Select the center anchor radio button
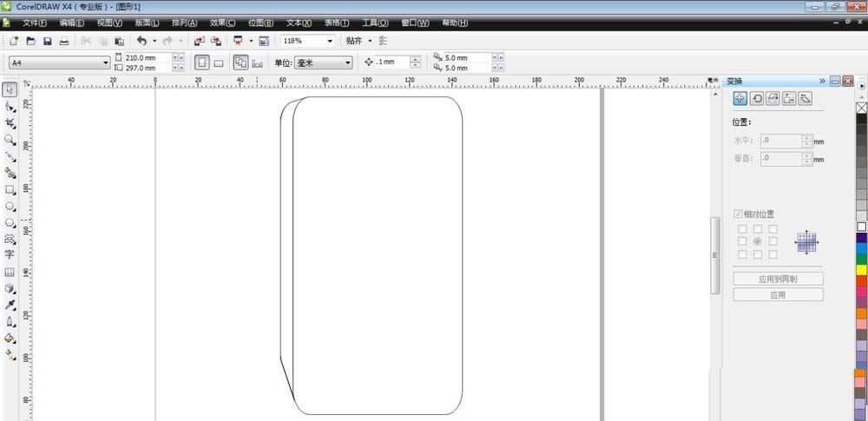The width and height of the screenshot is (868, 421). point(757,241)
